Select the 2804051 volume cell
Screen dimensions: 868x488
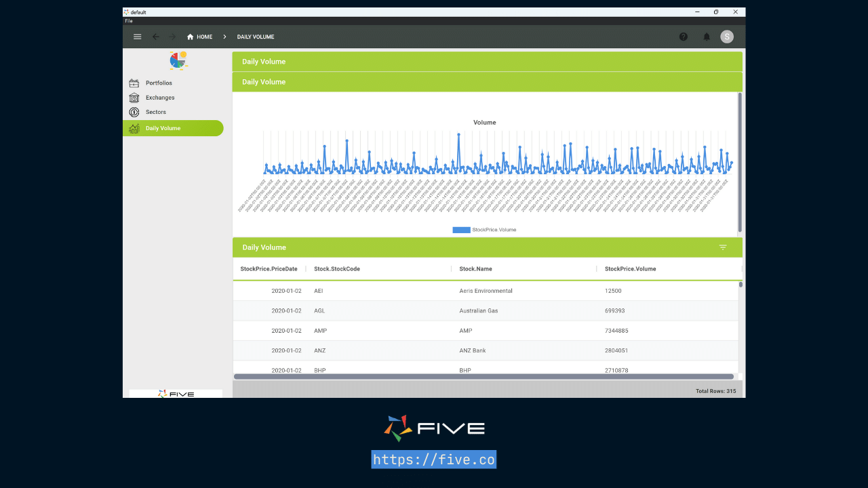tap(616, 350)
